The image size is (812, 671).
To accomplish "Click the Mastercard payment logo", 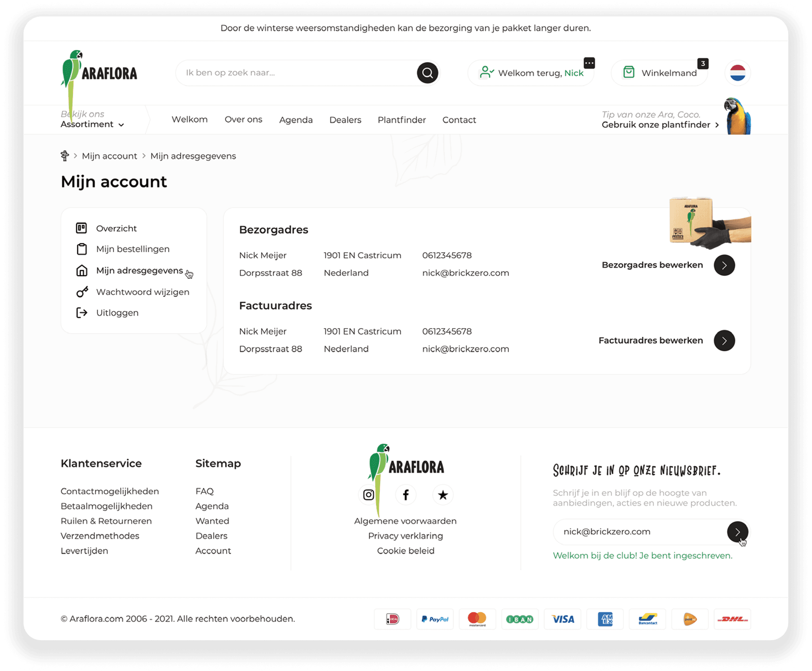I will click(477, 619).
